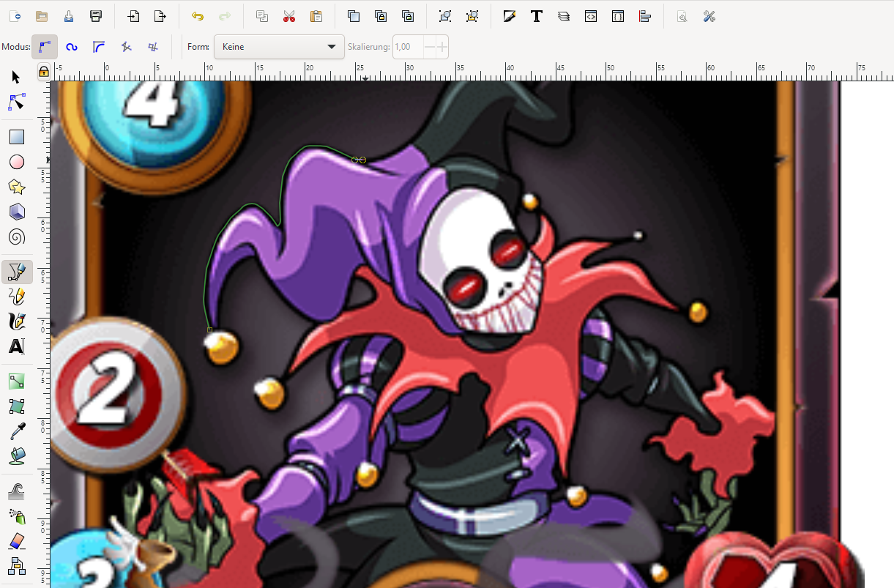Select the 3D box tool

click(x=17, y=212)
